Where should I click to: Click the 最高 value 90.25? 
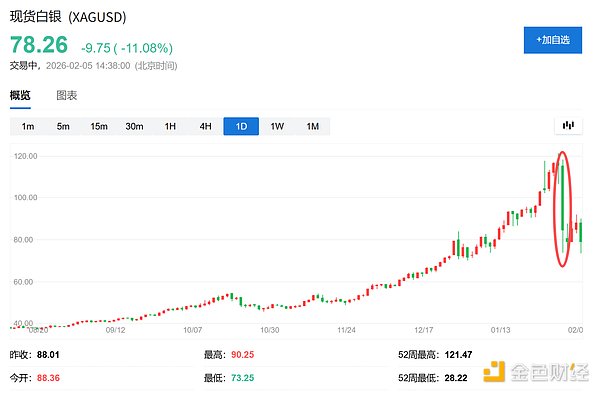(x=242, y=355)
